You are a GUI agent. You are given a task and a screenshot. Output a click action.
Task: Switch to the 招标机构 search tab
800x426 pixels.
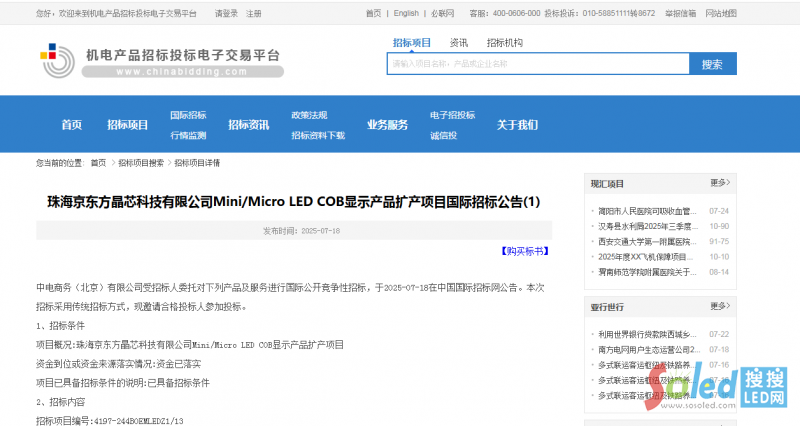point(504,43)
